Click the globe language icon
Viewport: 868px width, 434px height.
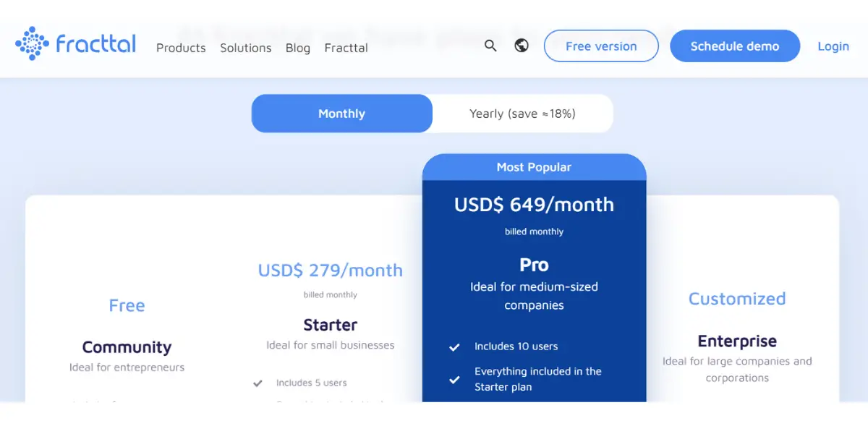522,46
